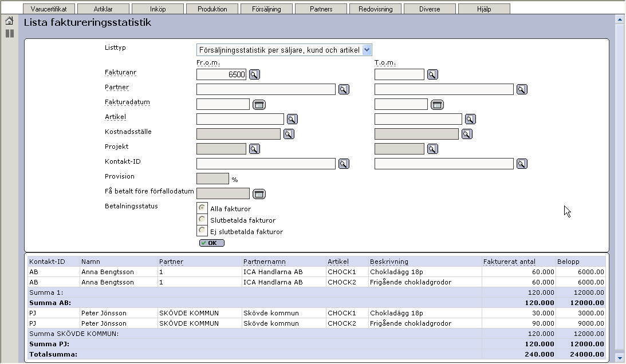Image resolution: width=626 pixels, height=364 pixels.
Task: Search Partner to value with magnifier
Action: [522, 89]
